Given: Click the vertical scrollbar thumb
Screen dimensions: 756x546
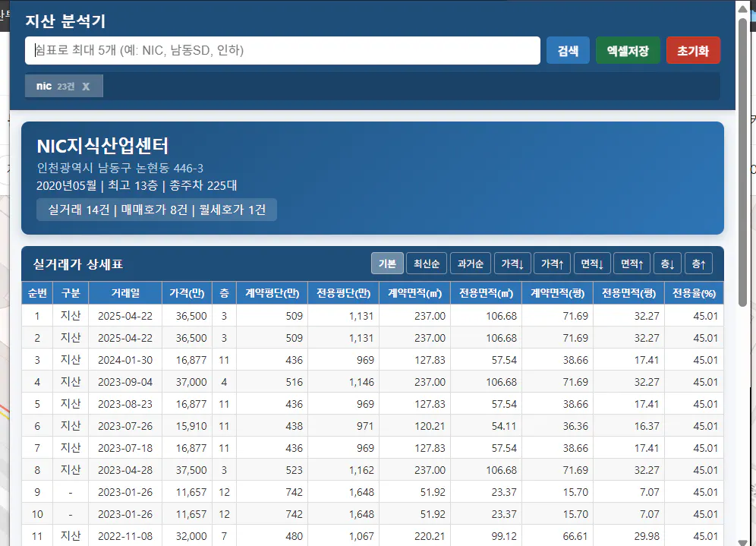Looking at the screenshot, I should pos(743,162).
